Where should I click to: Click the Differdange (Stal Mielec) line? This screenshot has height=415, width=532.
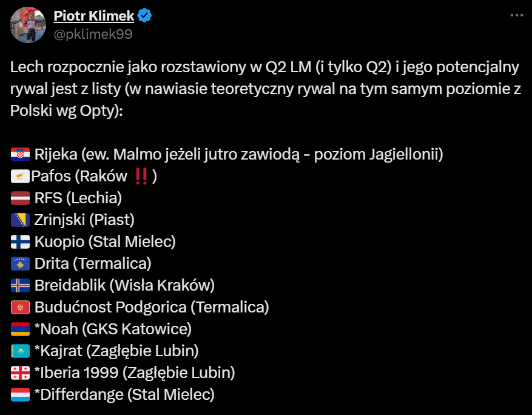pos(124,395)
